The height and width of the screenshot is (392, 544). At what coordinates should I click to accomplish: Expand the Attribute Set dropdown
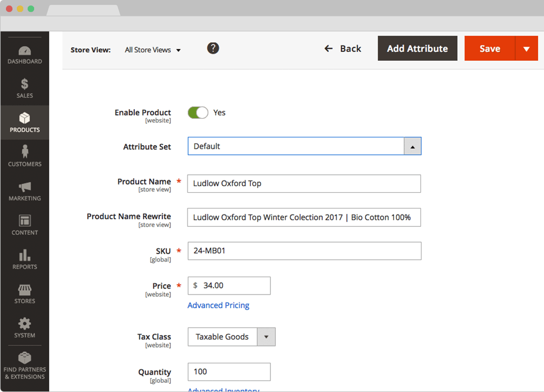412,146
